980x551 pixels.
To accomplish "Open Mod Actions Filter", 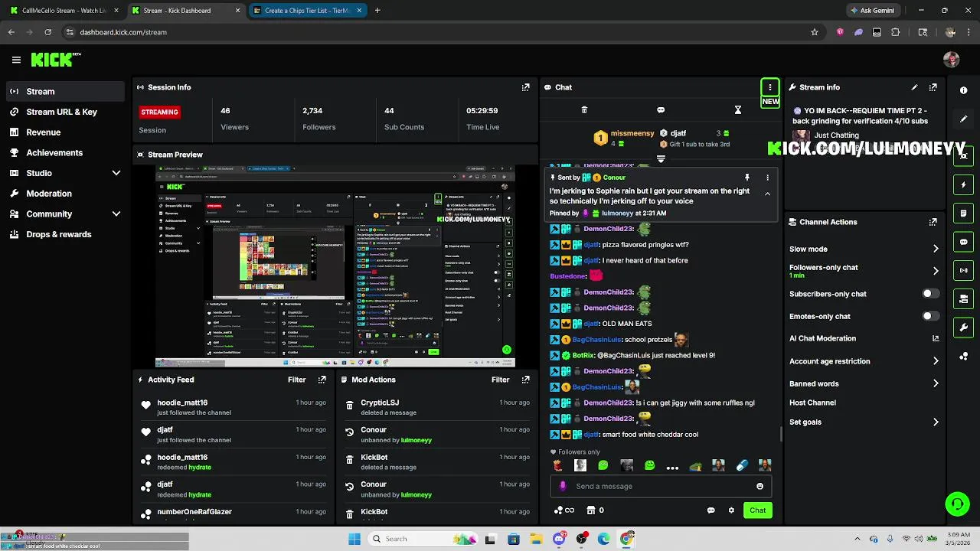I will pyautogui.click(x=500, y=380).
